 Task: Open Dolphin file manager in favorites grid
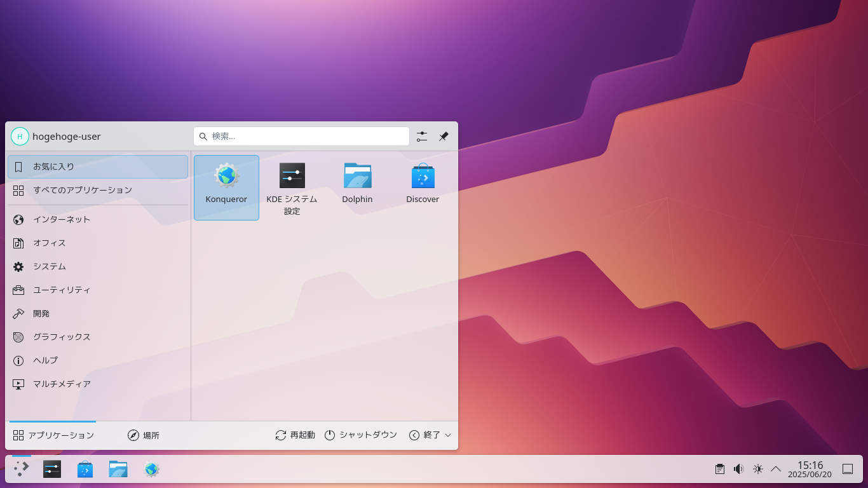[357, 187]
